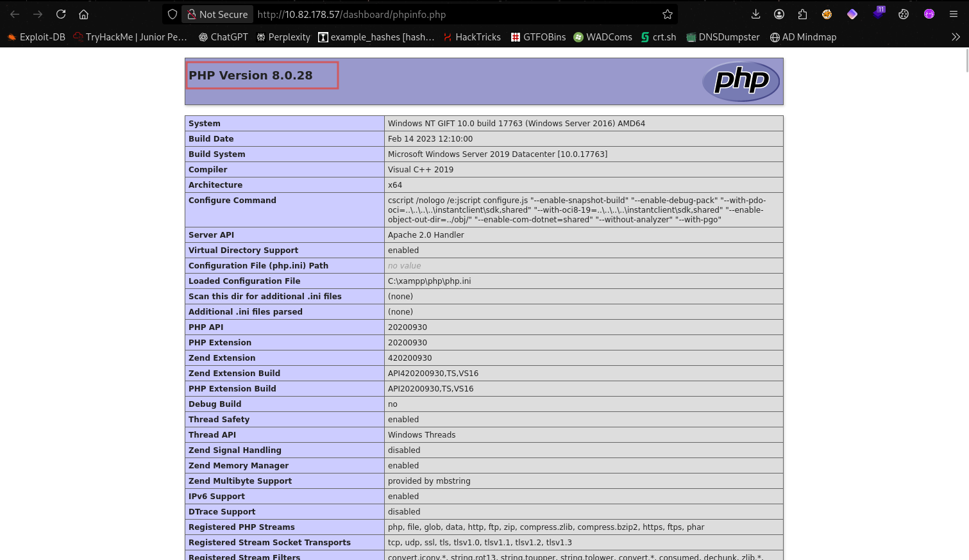Open the HackTricks bookmark
Viewport: 969px width, 560px height.
pyautogui.click(x=472, y=37)
